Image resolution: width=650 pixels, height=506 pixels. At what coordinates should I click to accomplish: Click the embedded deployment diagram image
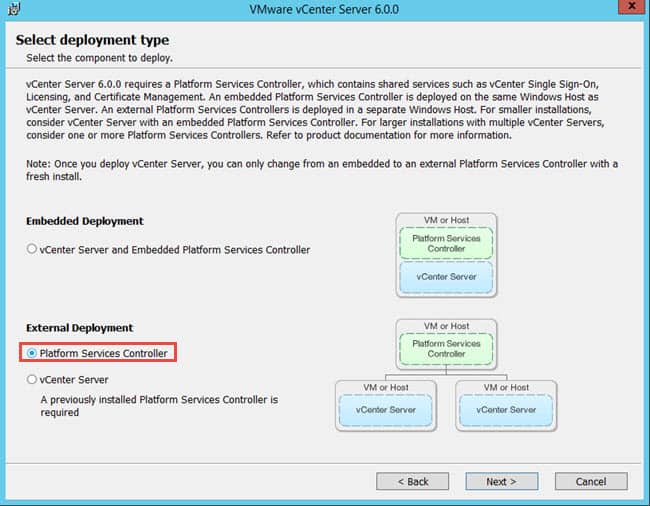(x=446, y=255)
